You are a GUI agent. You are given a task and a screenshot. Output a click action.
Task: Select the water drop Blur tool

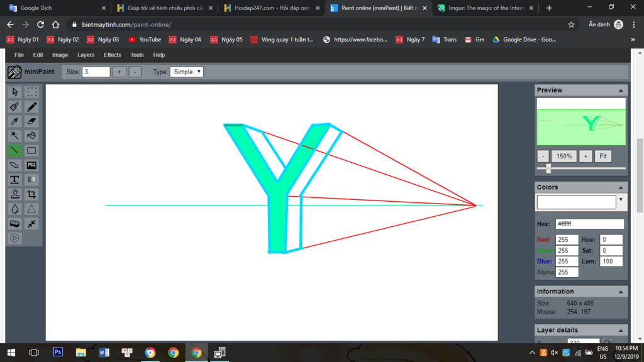click(x=15, y=209)
